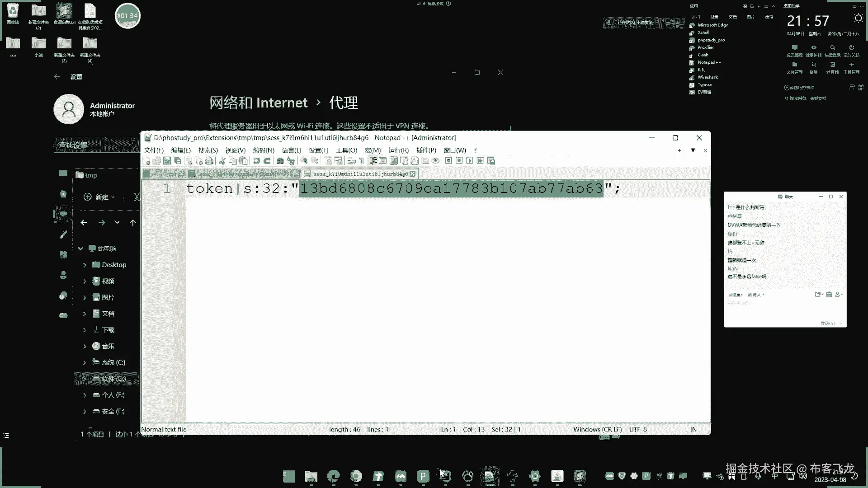Expand the Desktop tree node
The height and width of the screenshot is (488, 868).
[x=85, y=265]
